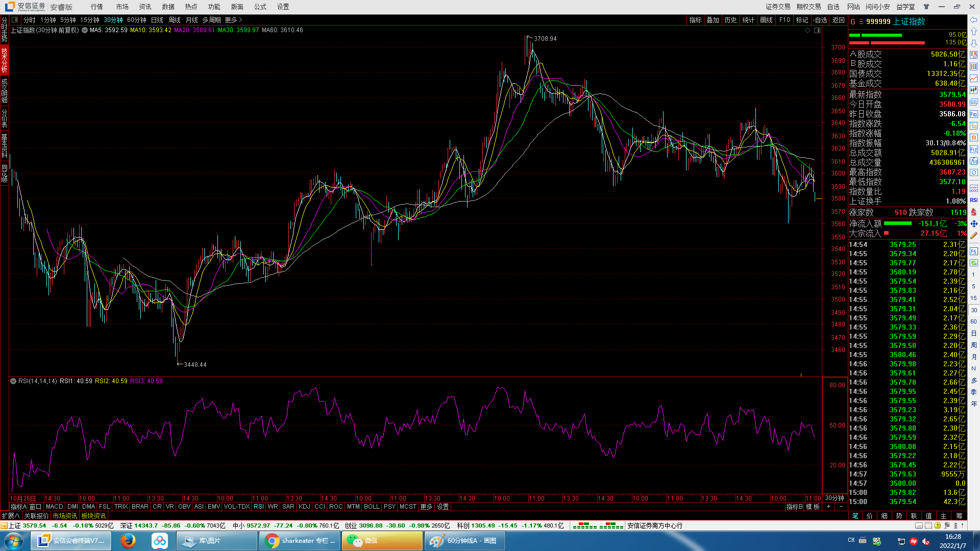980x551 pixels.
Task: Toggle the RSI indicator settings circle
Action: (x=13, y=381)
